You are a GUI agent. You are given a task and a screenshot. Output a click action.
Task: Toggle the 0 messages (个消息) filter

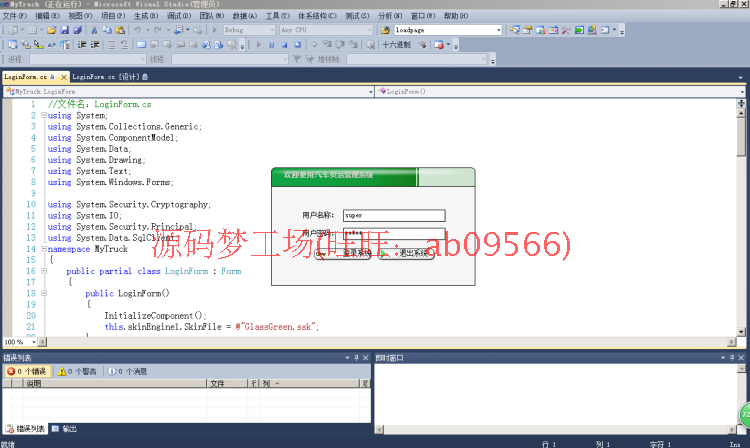126,371
